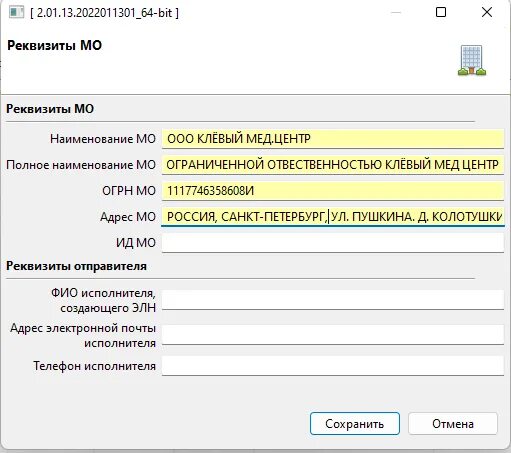Select the ОГРН МО input field
Image resolution: width=511 pixels, height=453 pixels.
[x=333, y=191]
